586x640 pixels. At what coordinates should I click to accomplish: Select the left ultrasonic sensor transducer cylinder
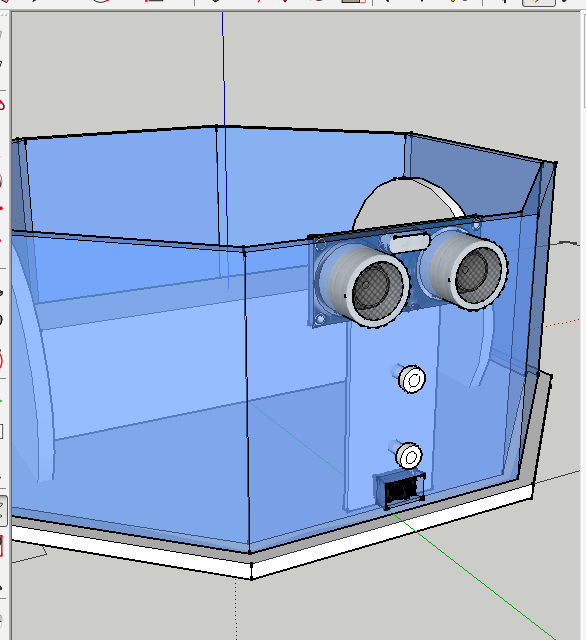pos(369,287)
